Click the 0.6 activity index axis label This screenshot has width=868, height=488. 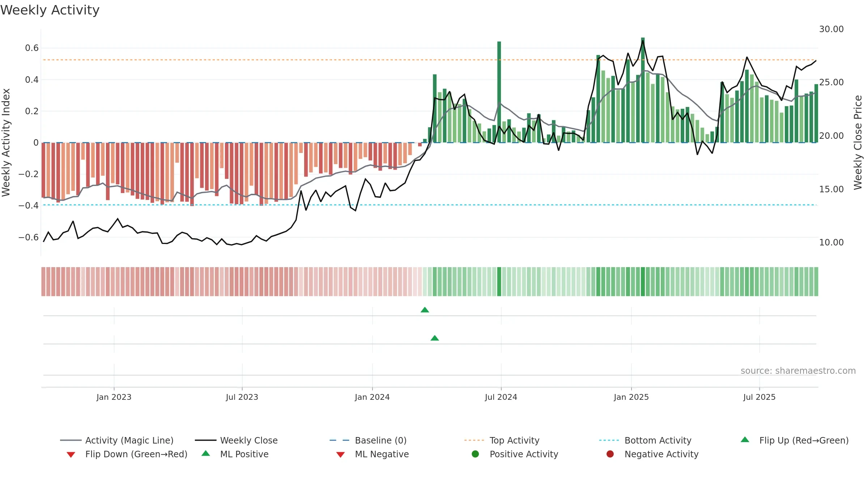[32, 48]
